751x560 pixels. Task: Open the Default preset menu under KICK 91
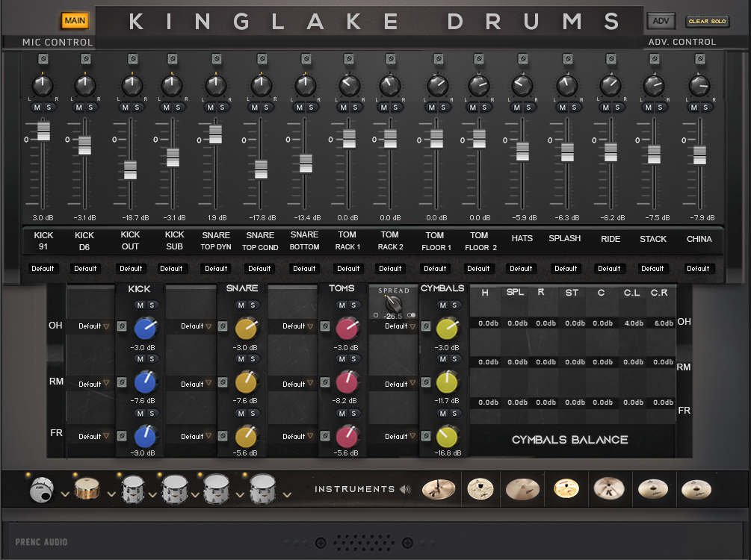43,269
